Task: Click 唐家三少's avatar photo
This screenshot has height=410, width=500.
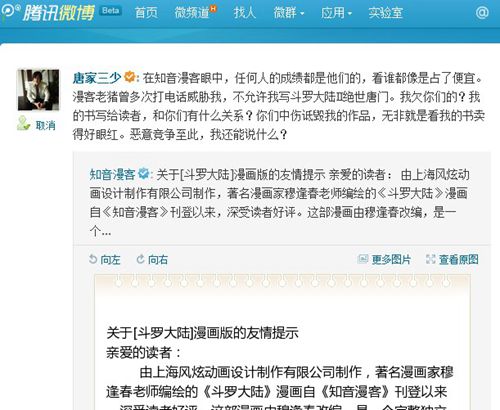Action: pyautogui.click(x=38, y=90)
